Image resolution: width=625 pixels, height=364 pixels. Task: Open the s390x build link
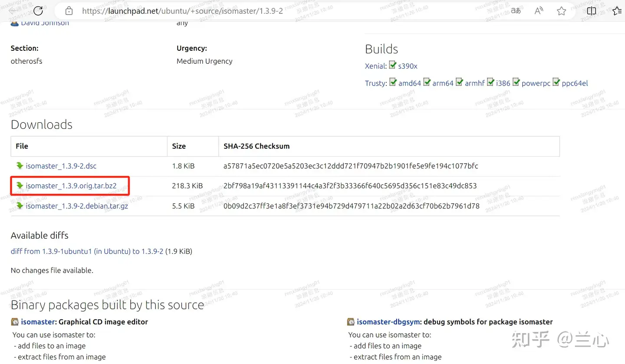click(408, 66)
